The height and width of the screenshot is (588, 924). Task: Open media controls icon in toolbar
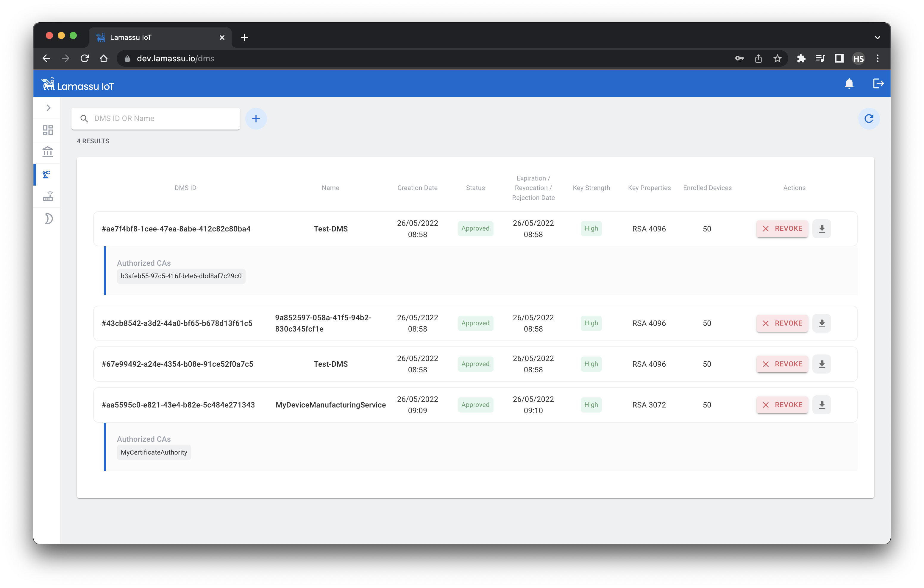click(820, 58)
